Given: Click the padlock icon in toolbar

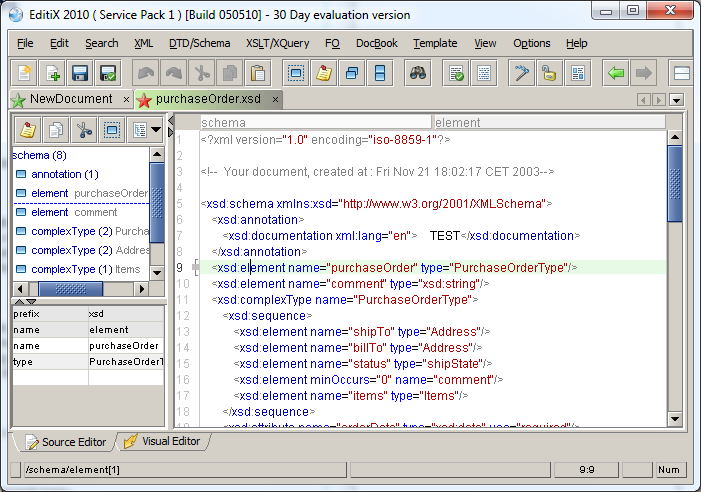Looking at the screenshot, I should pos(549,73).
